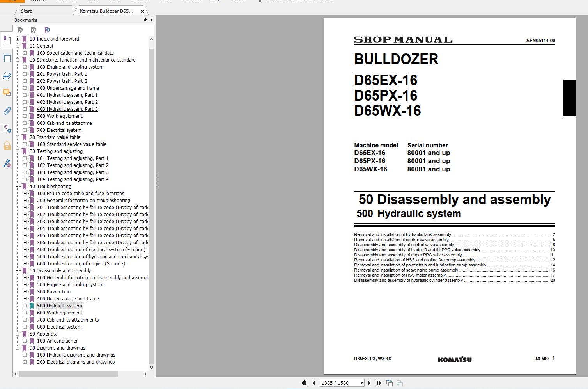The image size is (588, 389).
Task: Collapse the 30 Testing and adjusting bookmark
Action: tap(17, 151)
